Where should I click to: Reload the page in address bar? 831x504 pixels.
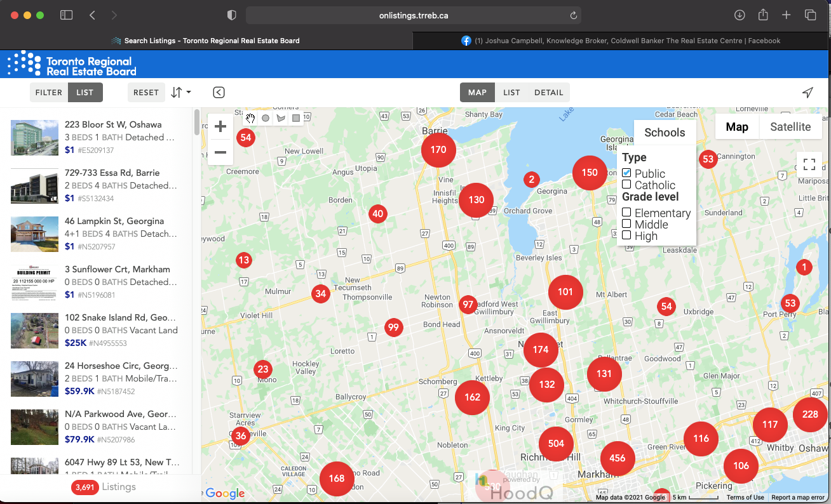pos(573,15)
